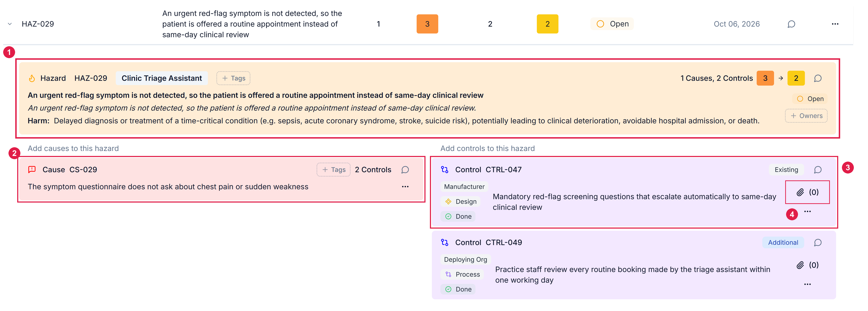The image size is (868, 311).
Task: Open comments on Cause CS-029
Action: tap(405, 169)
